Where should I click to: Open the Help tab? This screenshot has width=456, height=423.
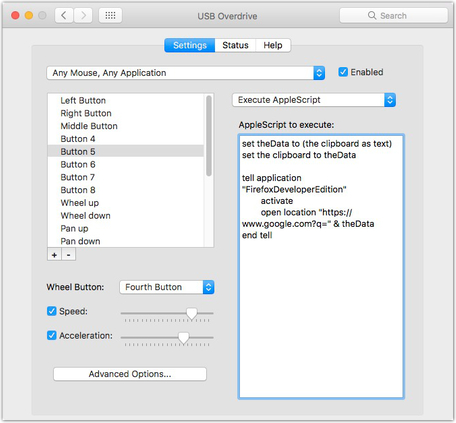tap(273, 45)
